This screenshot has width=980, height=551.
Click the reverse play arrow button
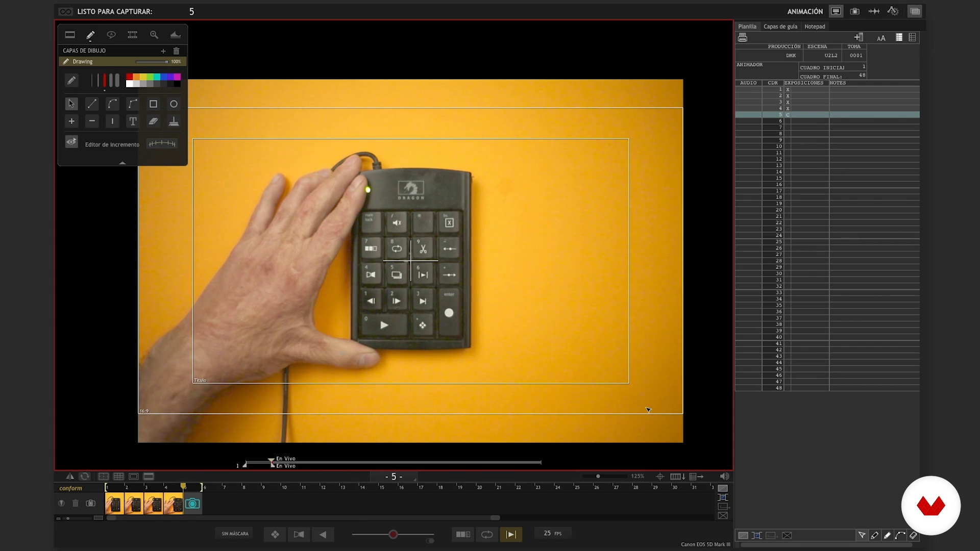click(x=323, y=534)
